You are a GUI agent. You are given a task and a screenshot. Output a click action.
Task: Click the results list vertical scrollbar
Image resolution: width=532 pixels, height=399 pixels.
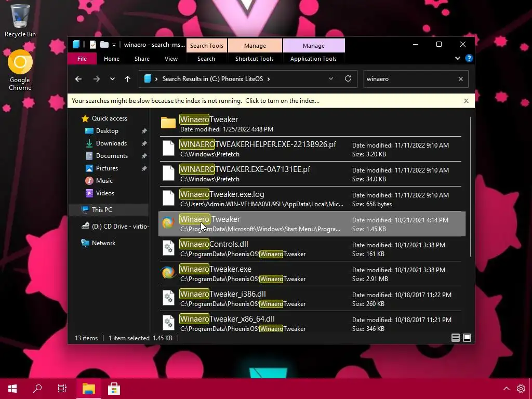(x=471, y=187)
